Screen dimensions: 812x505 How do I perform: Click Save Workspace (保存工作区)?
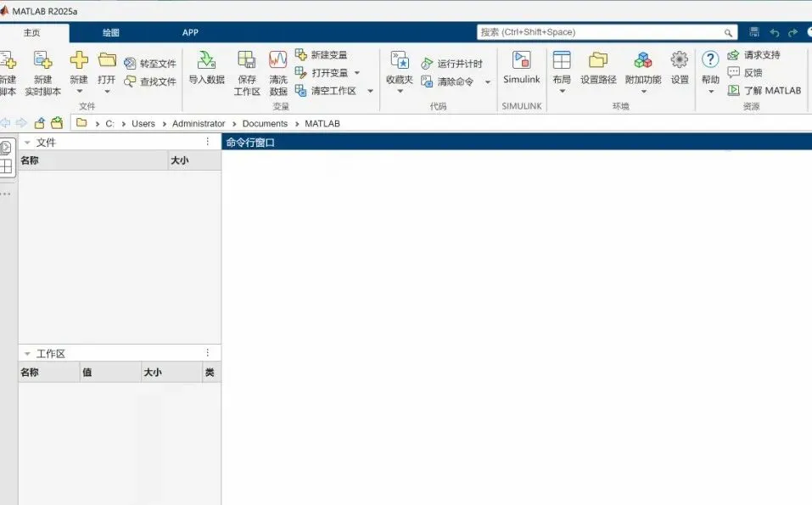(x=247, y=74)
